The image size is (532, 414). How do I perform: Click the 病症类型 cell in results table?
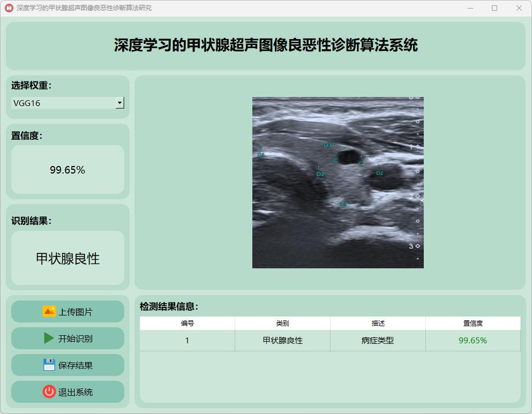378,341
